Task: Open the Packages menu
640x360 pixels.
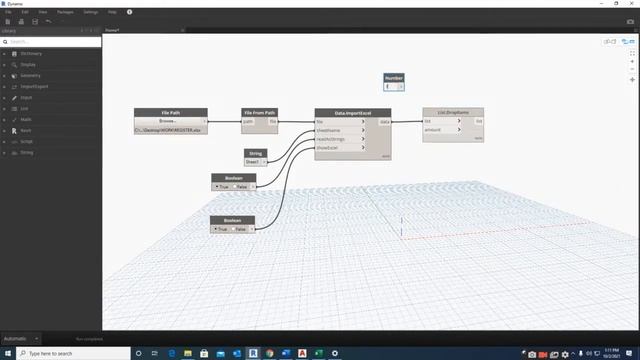Action: pos(65,12)
